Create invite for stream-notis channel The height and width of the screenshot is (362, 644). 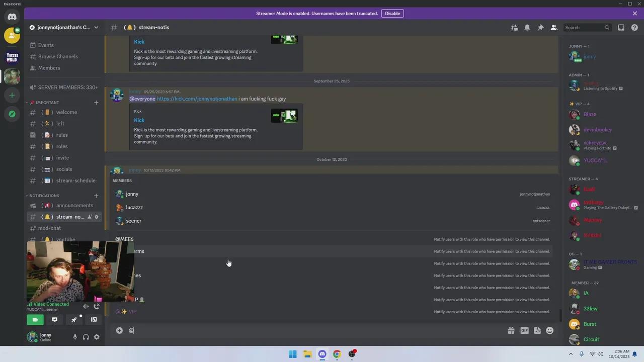coord(90,217)
